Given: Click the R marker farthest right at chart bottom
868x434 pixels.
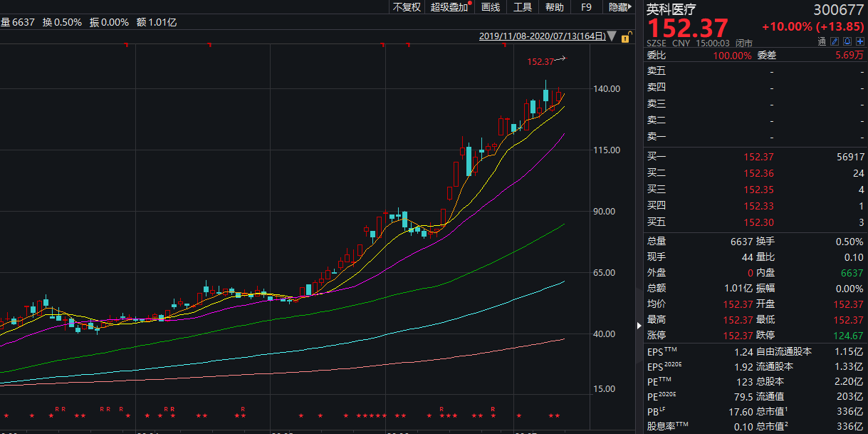Looking at the screenshot, I should pyautogui.click(x=493, y=409).
